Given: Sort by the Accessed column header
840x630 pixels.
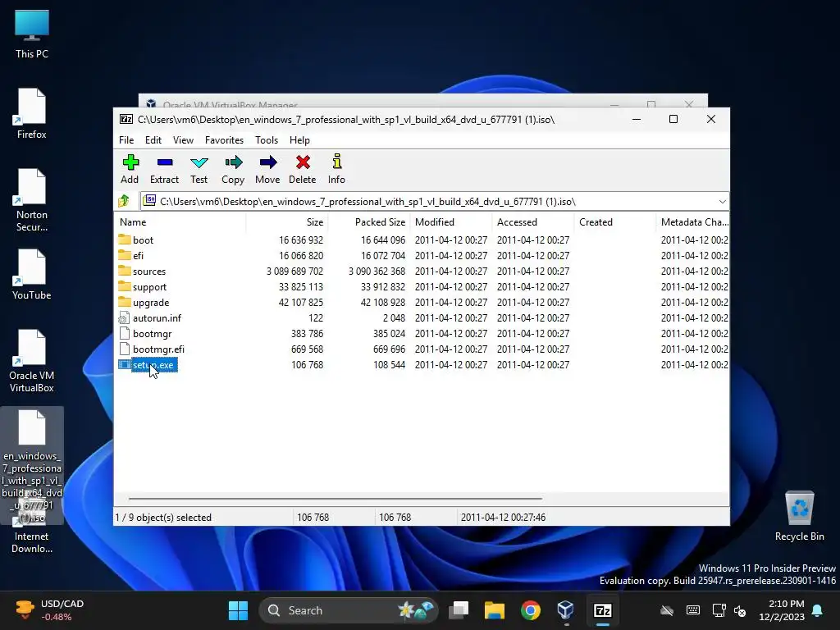Looking at the screenshot, I should [533, 221].
